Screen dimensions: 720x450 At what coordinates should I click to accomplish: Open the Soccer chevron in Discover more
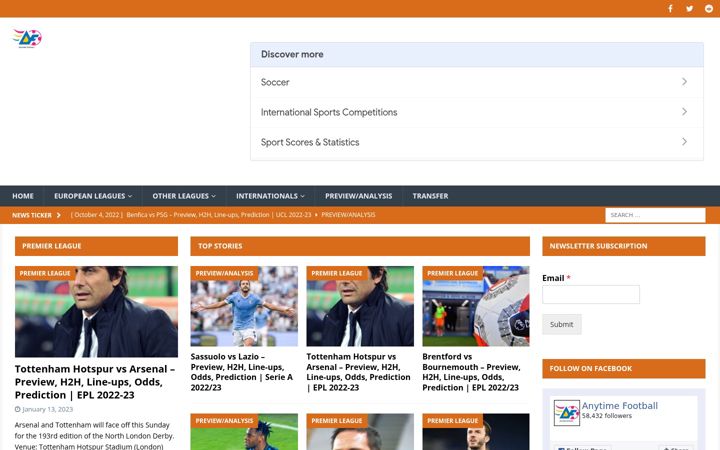[x=684, y=82]
